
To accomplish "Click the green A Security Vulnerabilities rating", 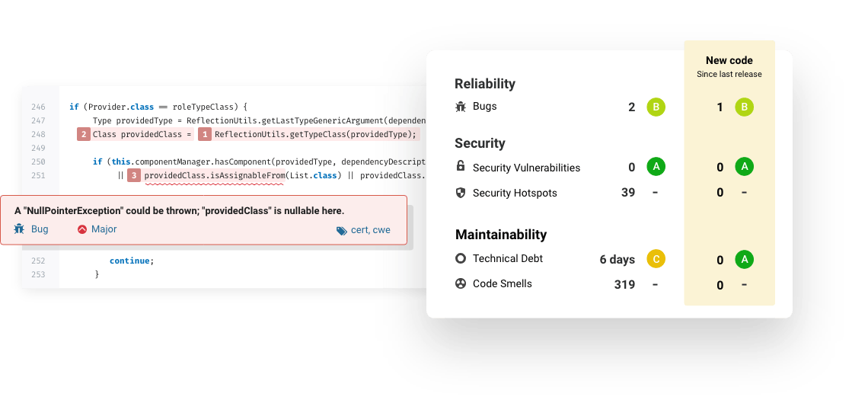I will 656,166.
